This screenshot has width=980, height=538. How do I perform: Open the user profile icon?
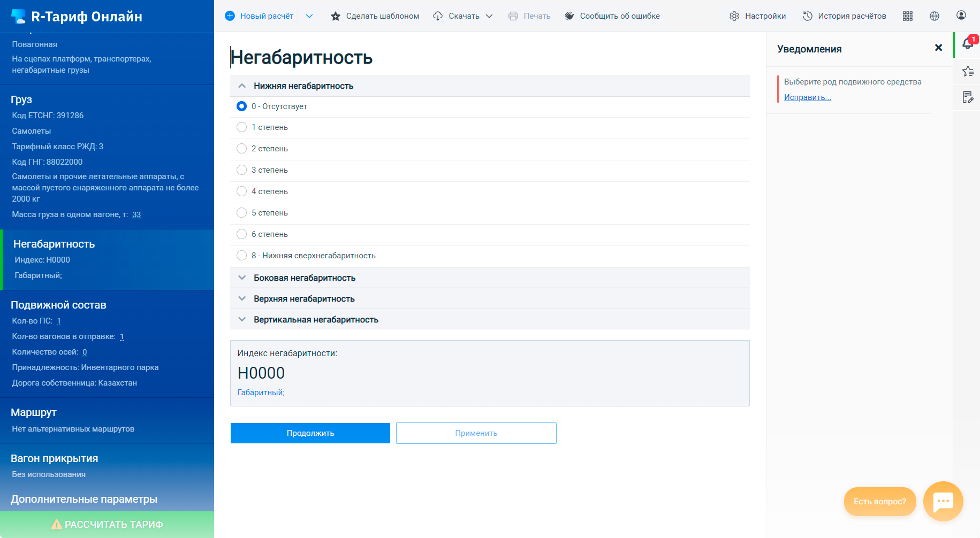point(961,16)
